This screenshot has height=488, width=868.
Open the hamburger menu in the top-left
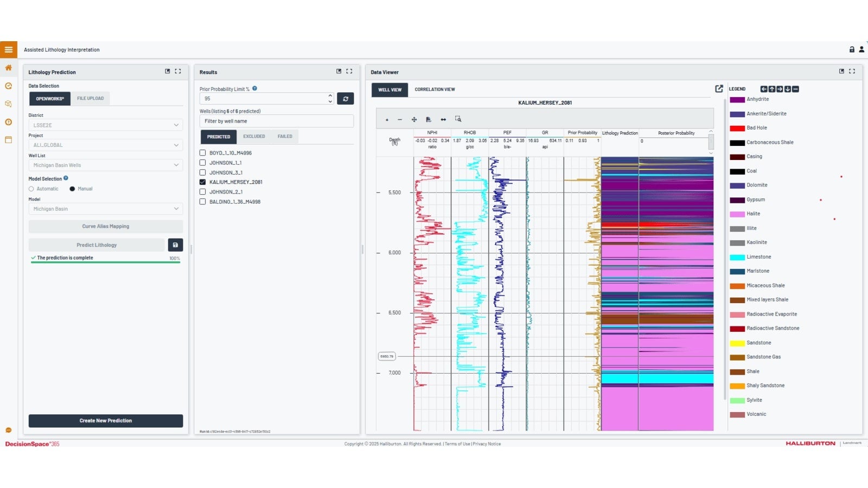(8, 49)
